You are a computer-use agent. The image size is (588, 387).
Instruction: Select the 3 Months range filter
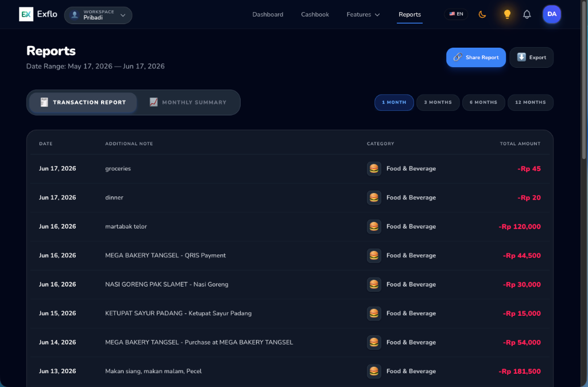[438, 102]
